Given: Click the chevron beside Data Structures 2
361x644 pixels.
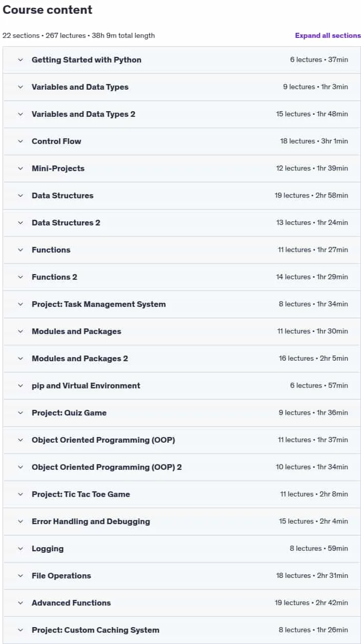Looking at the screenshot, I should click(x=20, y=223).
